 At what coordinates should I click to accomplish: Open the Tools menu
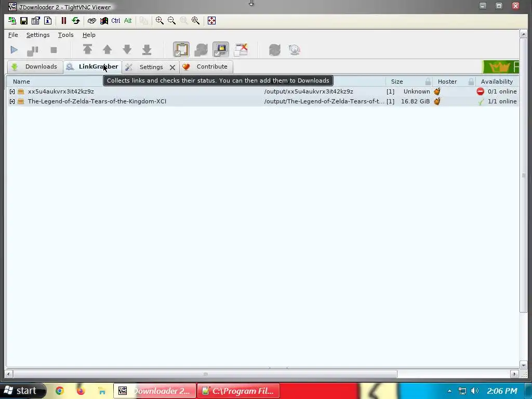click(66, 35)
